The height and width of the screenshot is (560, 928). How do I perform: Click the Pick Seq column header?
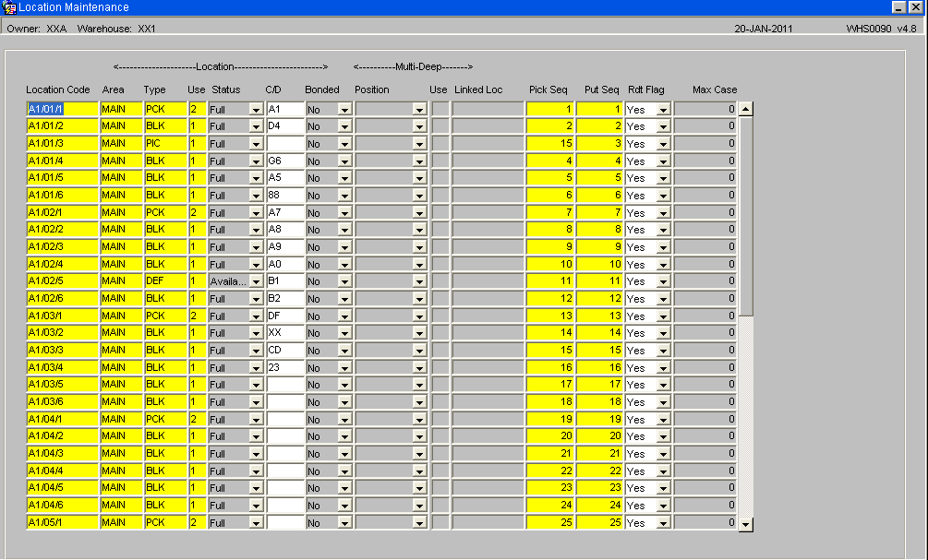click(x=548, y=89)
